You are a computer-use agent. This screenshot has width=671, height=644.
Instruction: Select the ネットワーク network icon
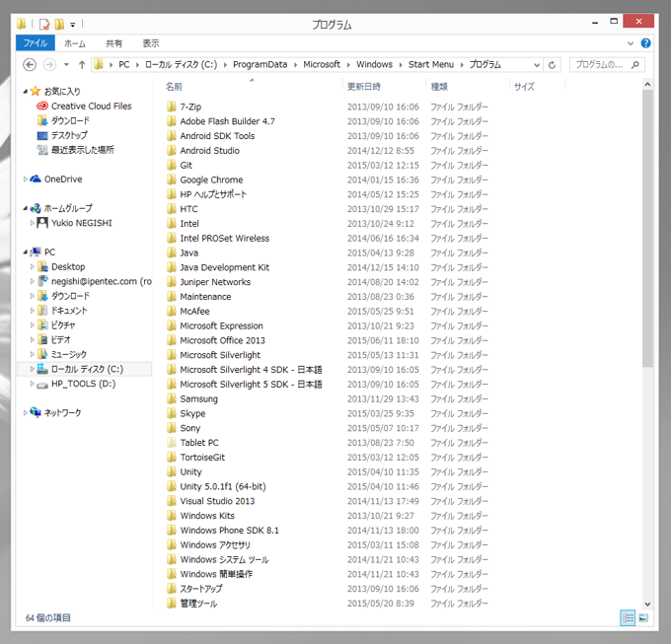click(x=36, y=412)
